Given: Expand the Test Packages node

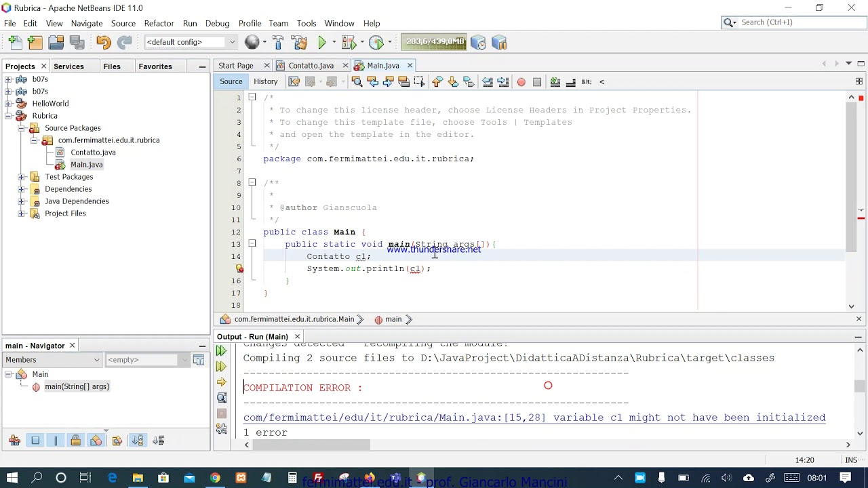Looking at the screenshot, I should (21, 177).
